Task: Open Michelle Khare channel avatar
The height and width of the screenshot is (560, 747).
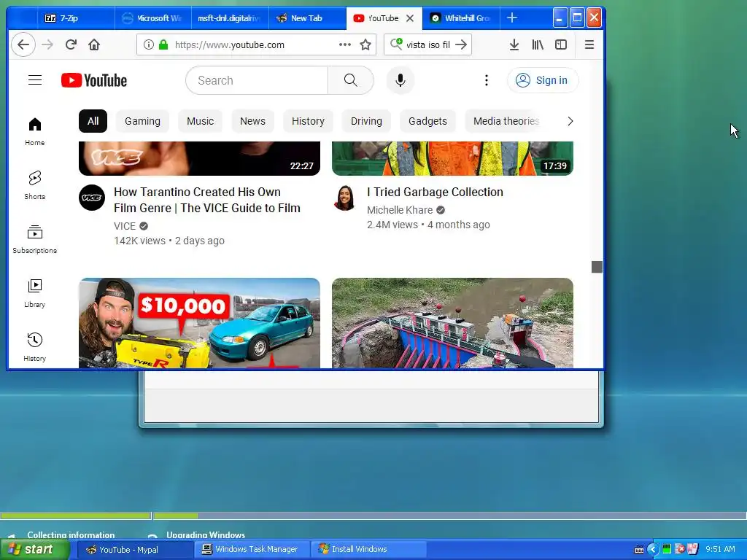Action: (x=345, y=198)
